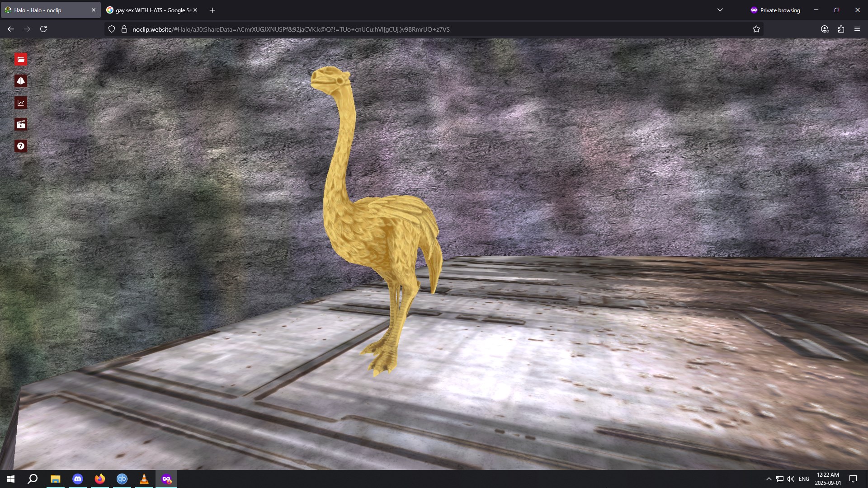
Task: Open the noclip statistics graph panel
Action: (21, 103)
